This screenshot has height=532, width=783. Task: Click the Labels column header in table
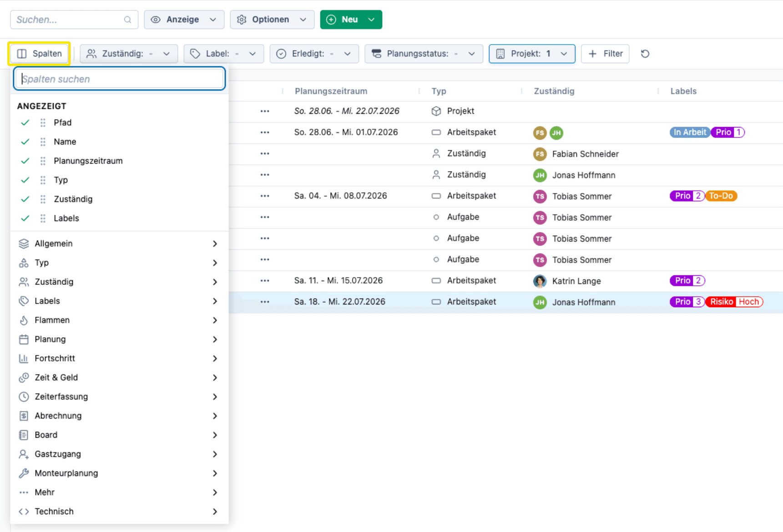(x=683, y=91)
